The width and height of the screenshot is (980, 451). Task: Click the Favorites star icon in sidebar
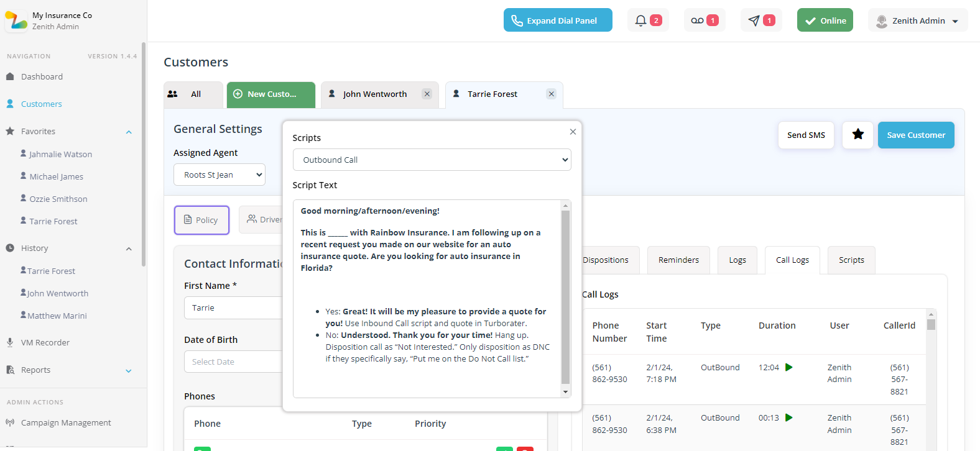click(10, 131)
